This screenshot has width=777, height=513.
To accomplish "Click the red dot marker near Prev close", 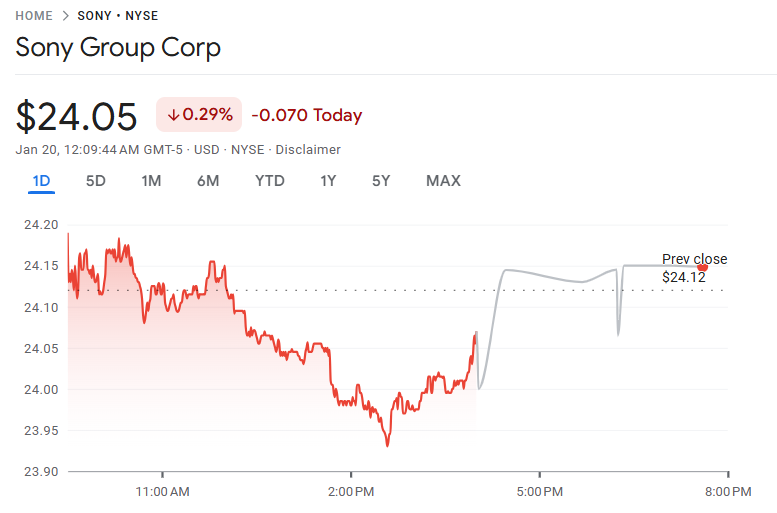I will pos(703,267).
